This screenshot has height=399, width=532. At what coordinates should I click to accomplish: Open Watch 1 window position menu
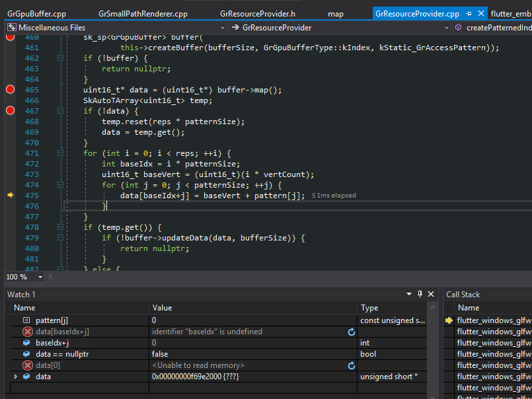coord(408,294)
